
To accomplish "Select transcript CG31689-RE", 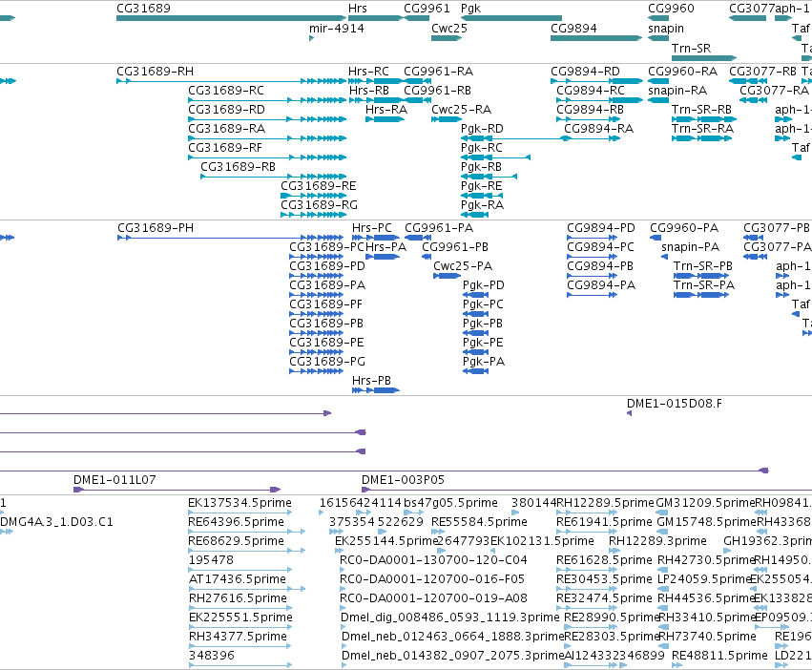I will [x=313, y=196].
